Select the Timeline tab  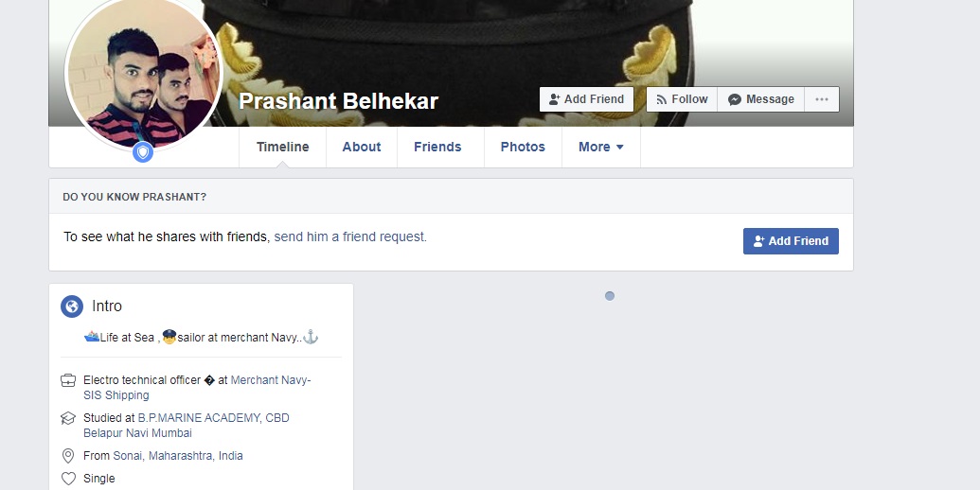tap(282, 148)
